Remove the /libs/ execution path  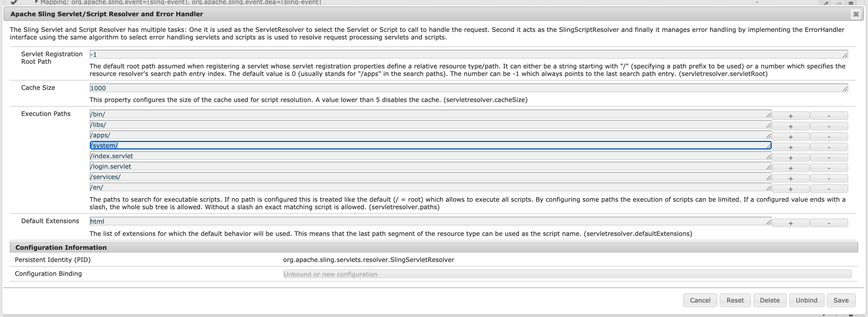(x=829, y=126)
